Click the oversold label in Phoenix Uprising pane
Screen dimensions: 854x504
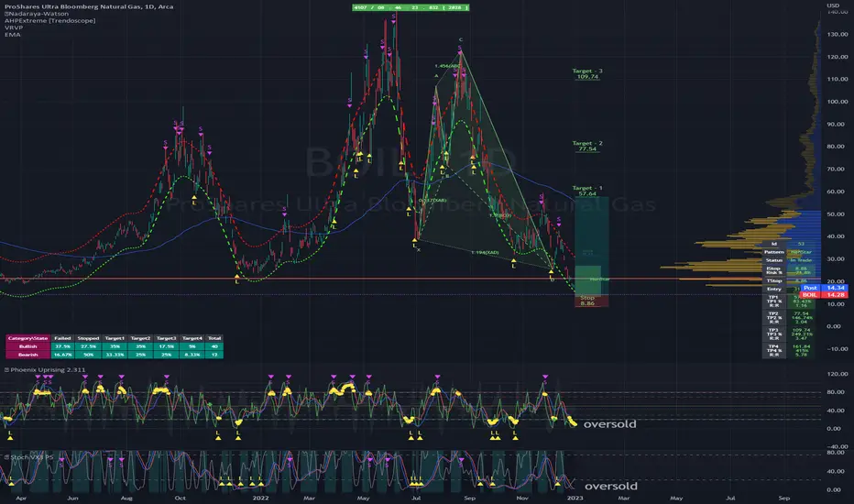pyautogui.click(x=609, y=424)
